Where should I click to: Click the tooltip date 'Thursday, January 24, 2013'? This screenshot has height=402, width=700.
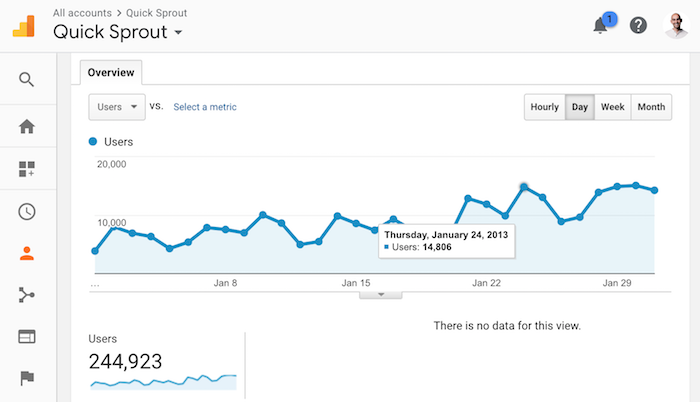pos(446,234)
